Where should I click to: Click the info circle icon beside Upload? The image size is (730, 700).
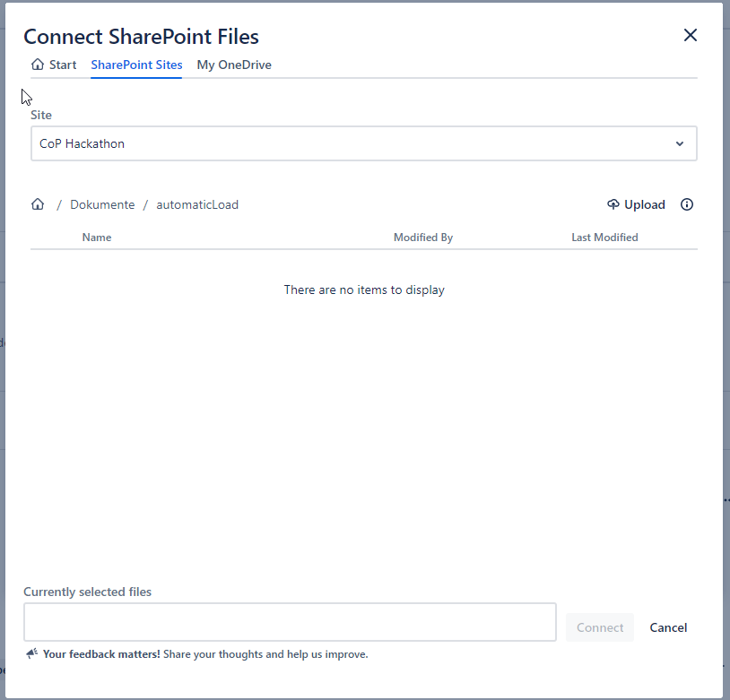click(687, 204)
